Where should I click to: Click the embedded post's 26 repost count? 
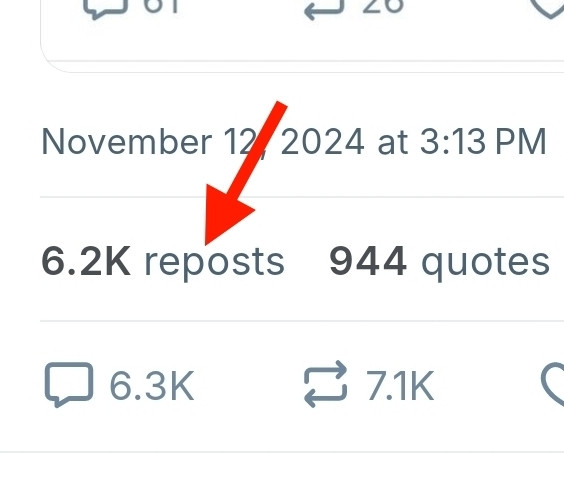click(383, 6)
